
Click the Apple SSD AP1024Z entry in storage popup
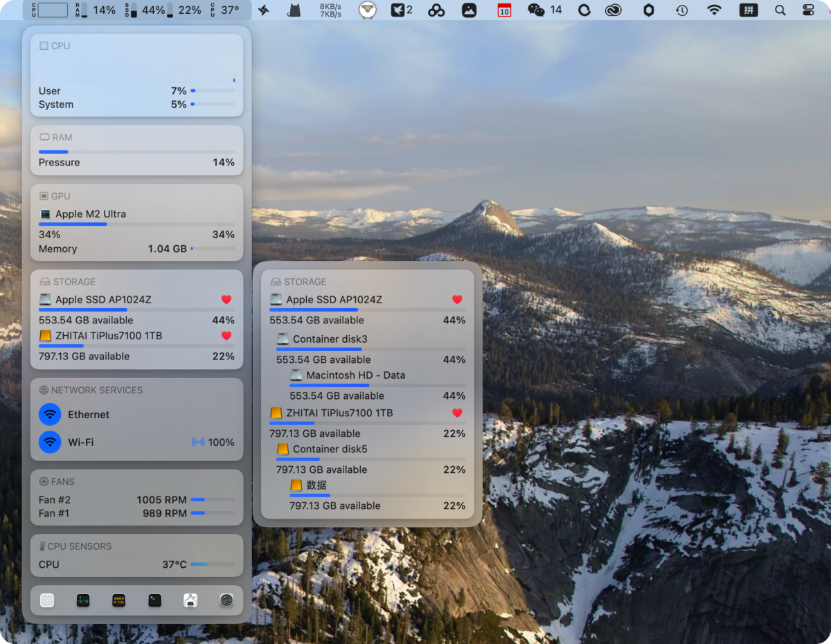pos(367,310)
